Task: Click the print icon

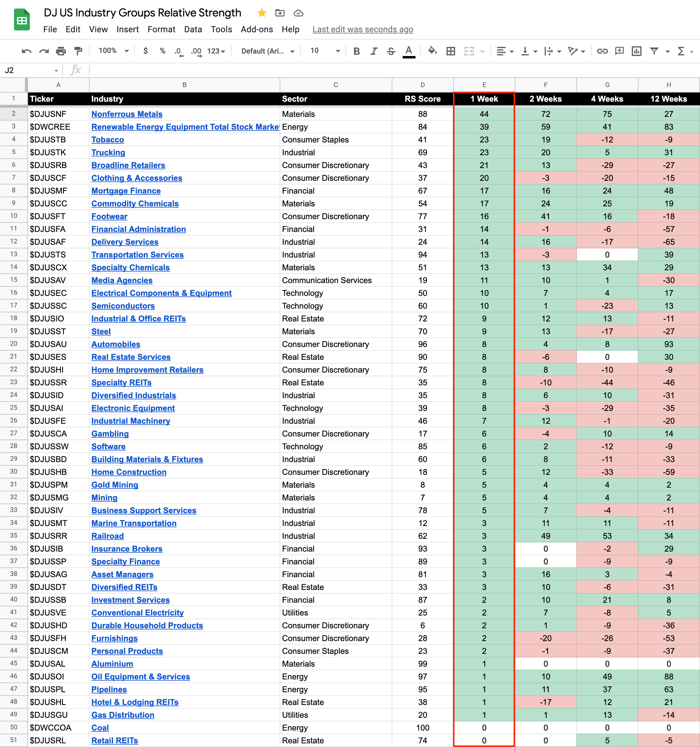Action: tap(61, 51)
